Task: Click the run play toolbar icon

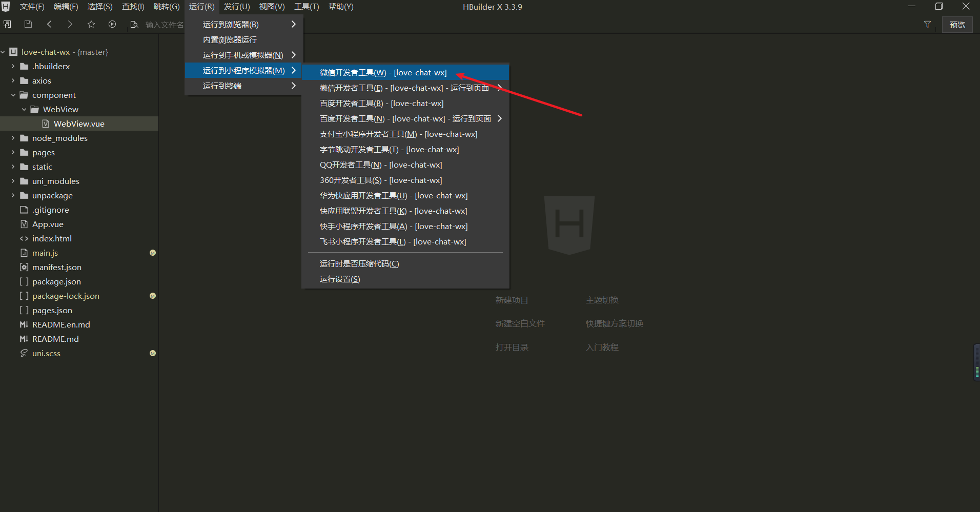Action: [112, 24]
